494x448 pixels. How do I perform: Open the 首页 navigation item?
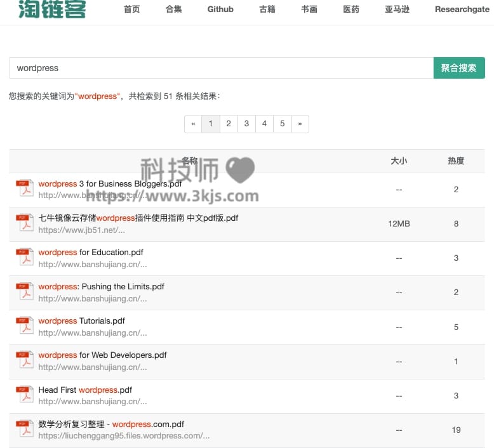pos(131,10)
